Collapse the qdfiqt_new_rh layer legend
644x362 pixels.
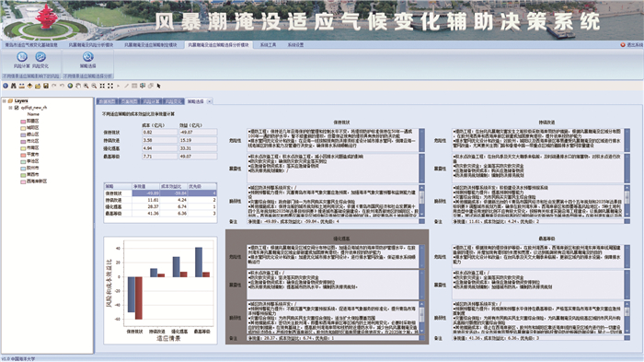[x=10, y=108]
